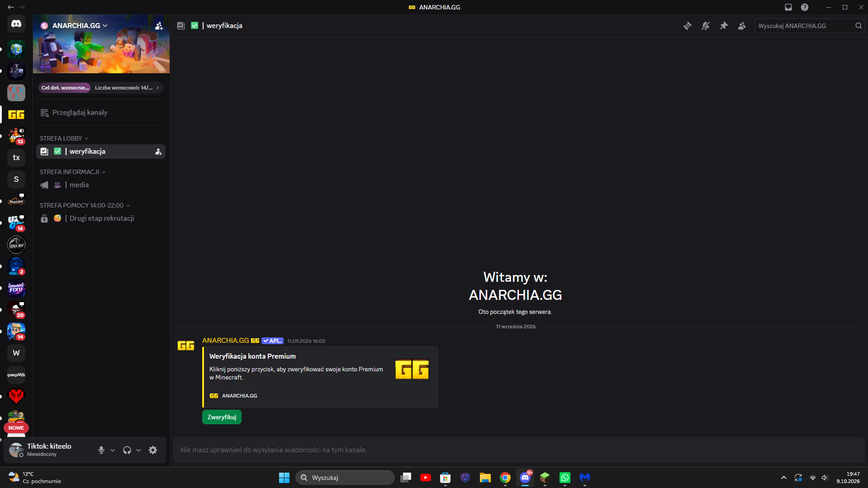
Task: Open the red pixel heart server
Action: point(16,396)
